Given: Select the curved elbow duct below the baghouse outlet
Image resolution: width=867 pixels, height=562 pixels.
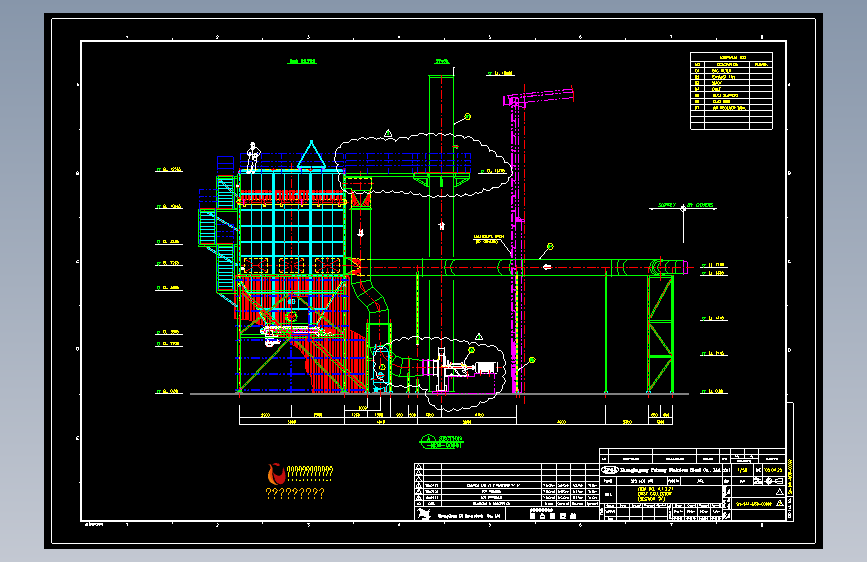Looking at the screenshot, I should tap(369, 299).
